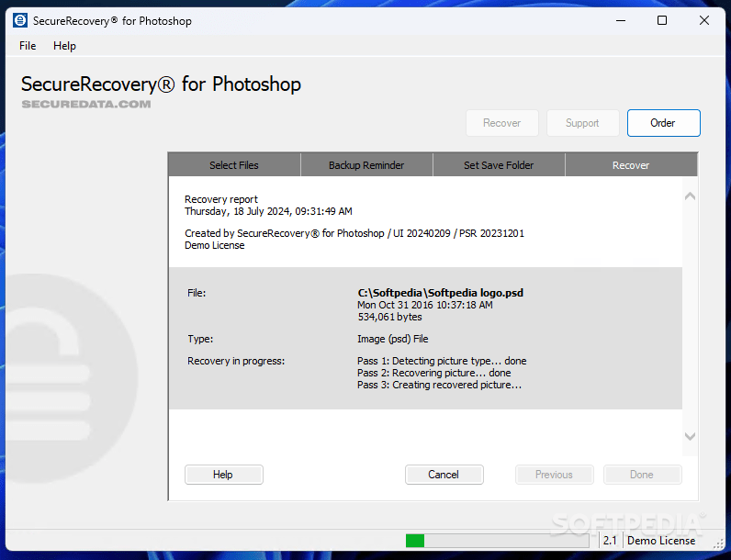731x560 pixels.
Task: Close the SecureRecovery window
Action: point(704,20)
